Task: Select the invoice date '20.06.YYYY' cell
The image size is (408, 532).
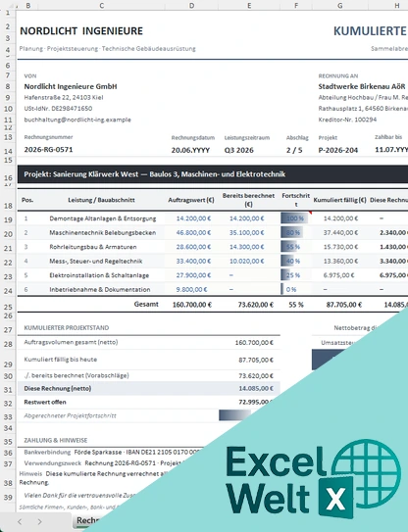Action: coord(190,150)
